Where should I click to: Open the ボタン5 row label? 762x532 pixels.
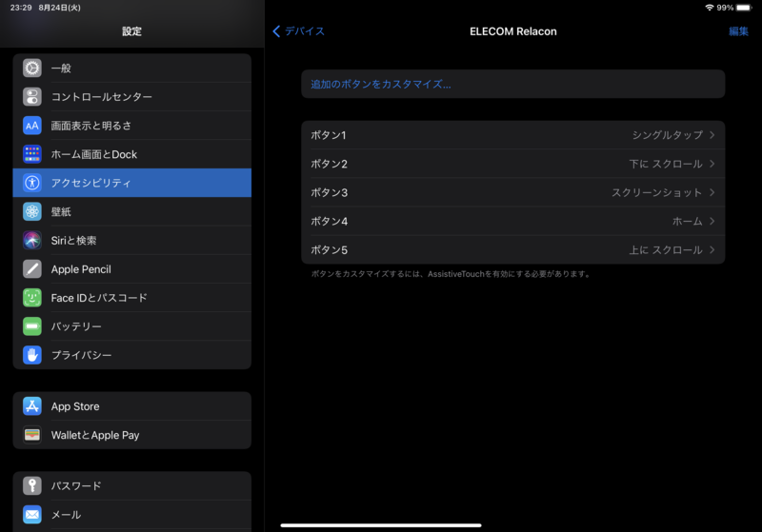[x=329, y=249]
